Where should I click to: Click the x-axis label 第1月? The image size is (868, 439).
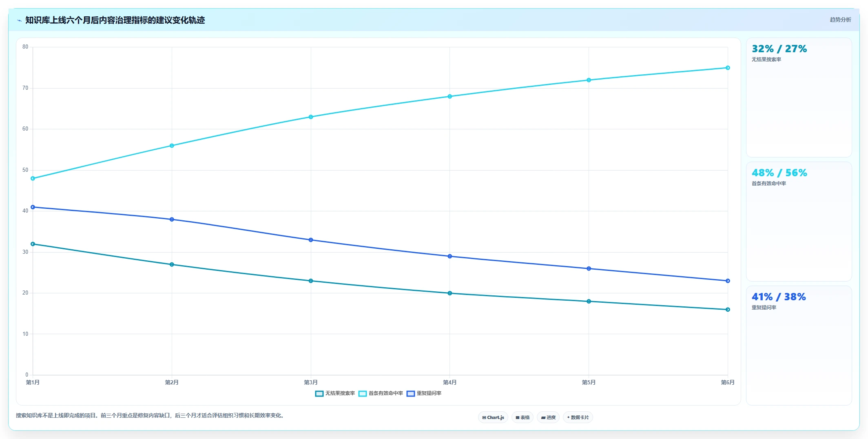33,382
